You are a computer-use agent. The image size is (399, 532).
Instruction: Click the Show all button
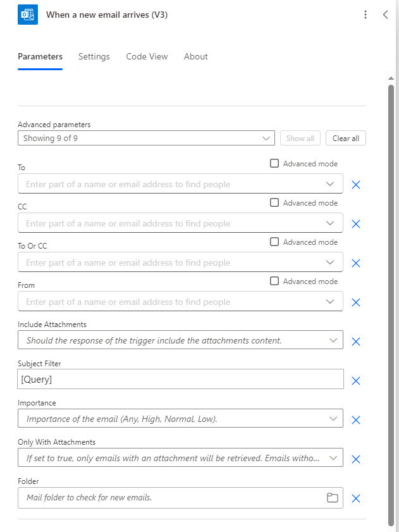300,138
